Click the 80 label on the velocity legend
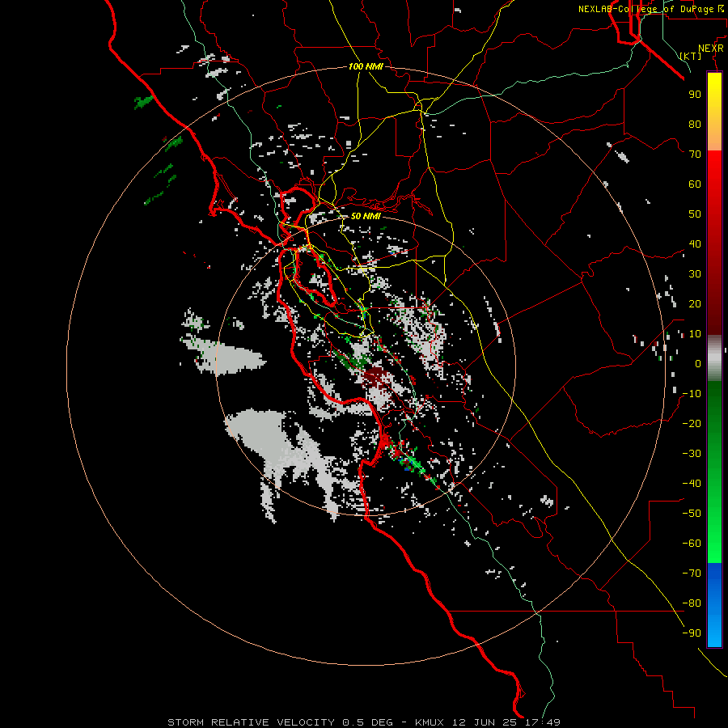This screenshot has width=728, height=728. point(695,124)
